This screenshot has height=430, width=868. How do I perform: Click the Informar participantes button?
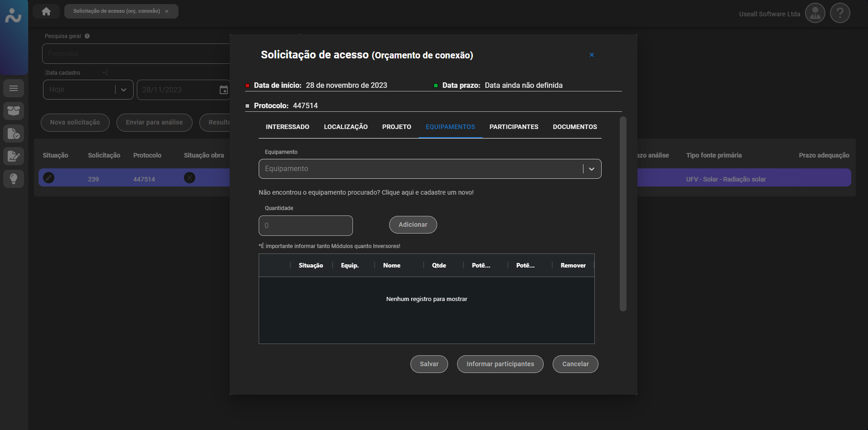point(500,364)
